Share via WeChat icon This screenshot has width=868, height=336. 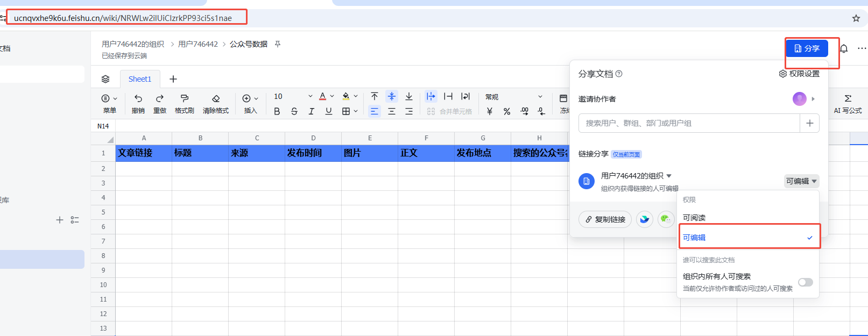[x=666, y=219]
